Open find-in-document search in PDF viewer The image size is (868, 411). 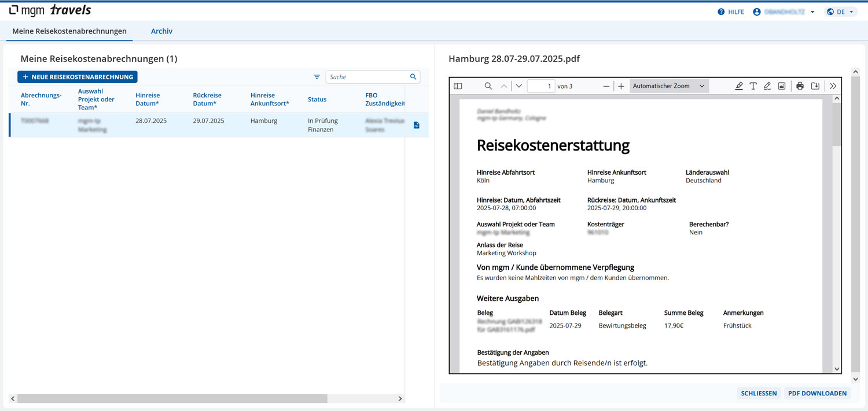488,86
